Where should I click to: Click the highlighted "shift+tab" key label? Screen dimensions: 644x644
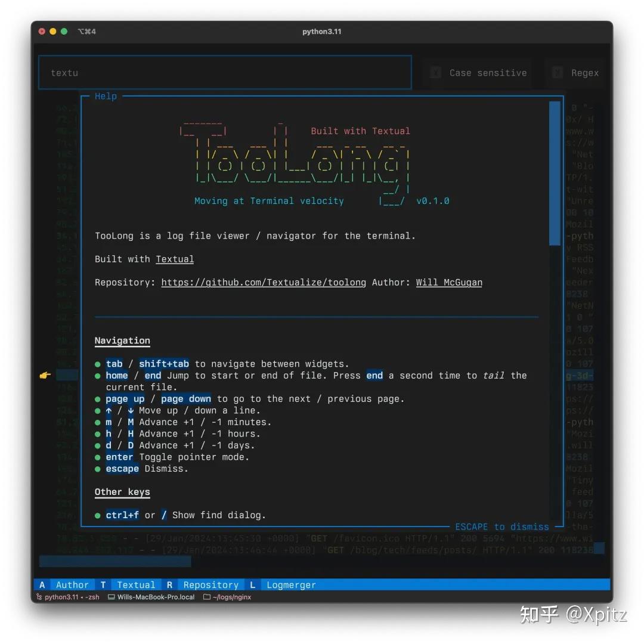(x=164, y=364)
